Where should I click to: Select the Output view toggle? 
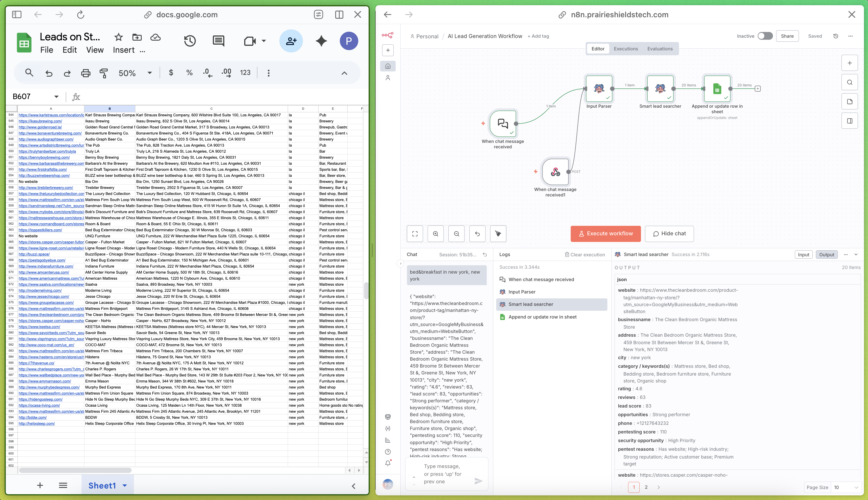coord(826,255)
